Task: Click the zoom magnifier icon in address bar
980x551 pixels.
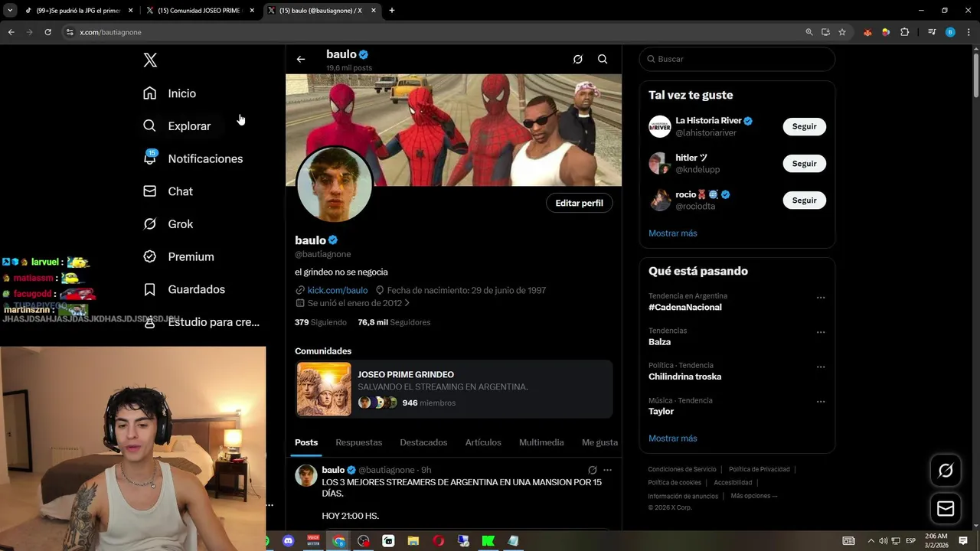Action: [809, 32]
